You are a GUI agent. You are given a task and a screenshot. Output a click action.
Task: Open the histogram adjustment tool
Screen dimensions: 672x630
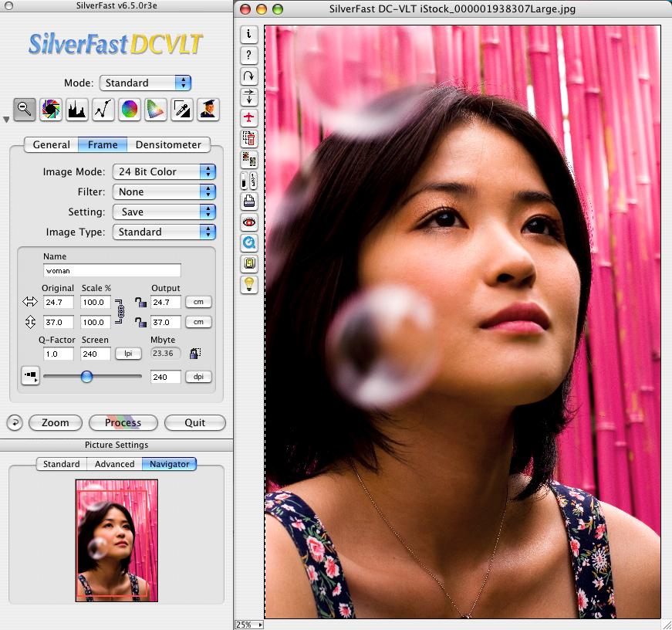[77, 110]
